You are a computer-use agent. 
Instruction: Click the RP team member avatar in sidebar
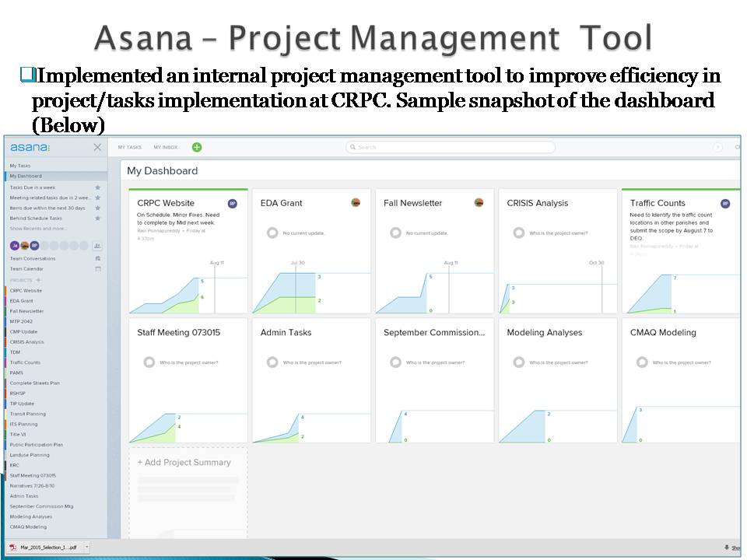tap(34, 246)
